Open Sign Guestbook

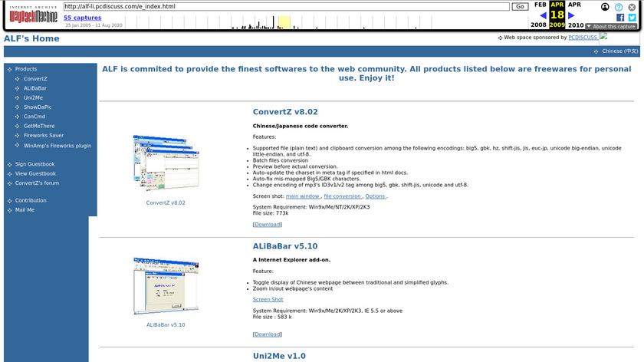coord(35,164)
